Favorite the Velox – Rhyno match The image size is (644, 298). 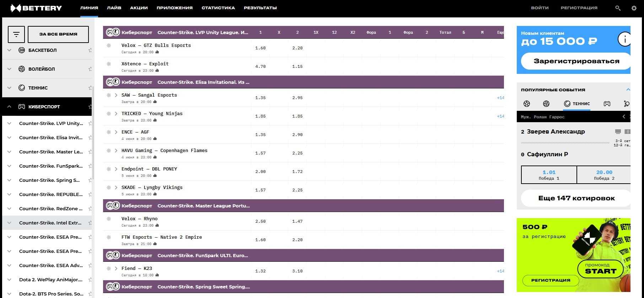coord(109,219)
